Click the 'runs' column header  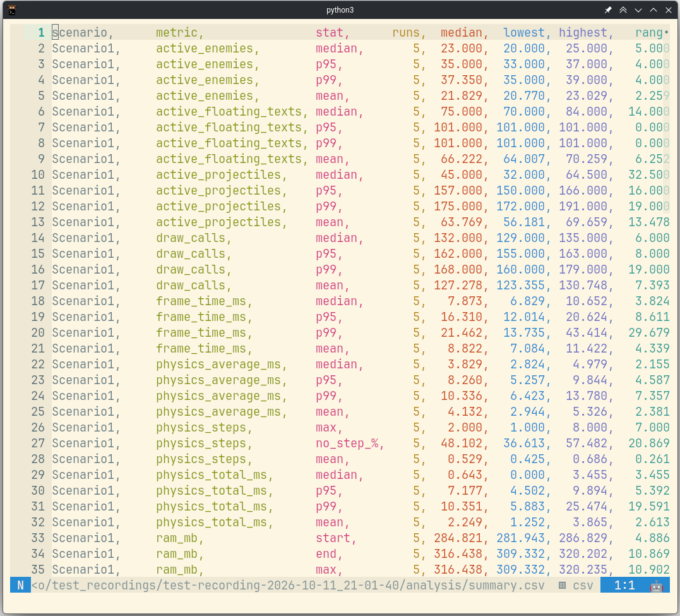pos(406,33)
